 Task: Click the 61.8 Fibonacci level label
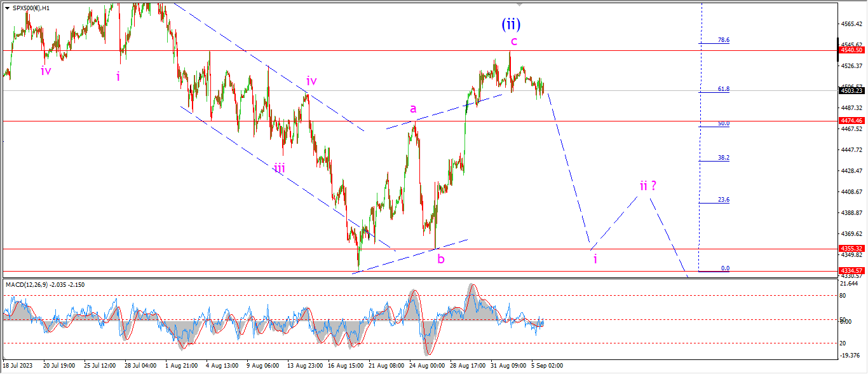tap(724, 89)
